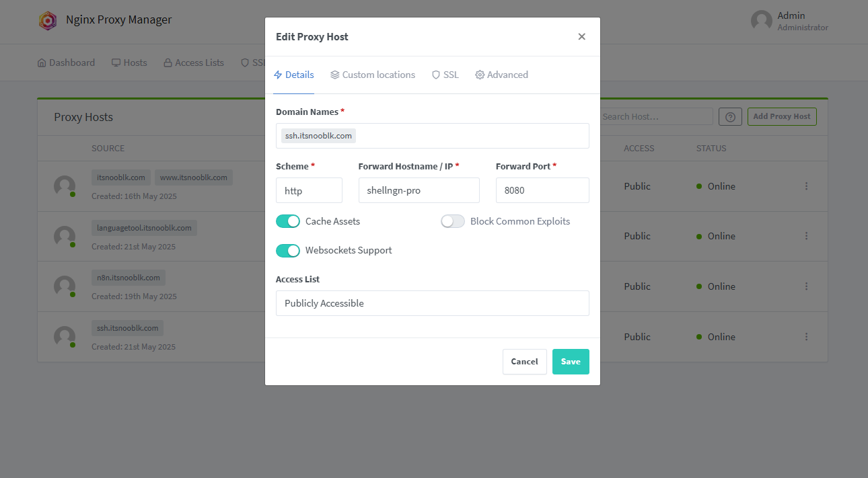Select the Hosts navigation icon
The height and width of the screenshot is (478, 868).
(x=115, y=62)
